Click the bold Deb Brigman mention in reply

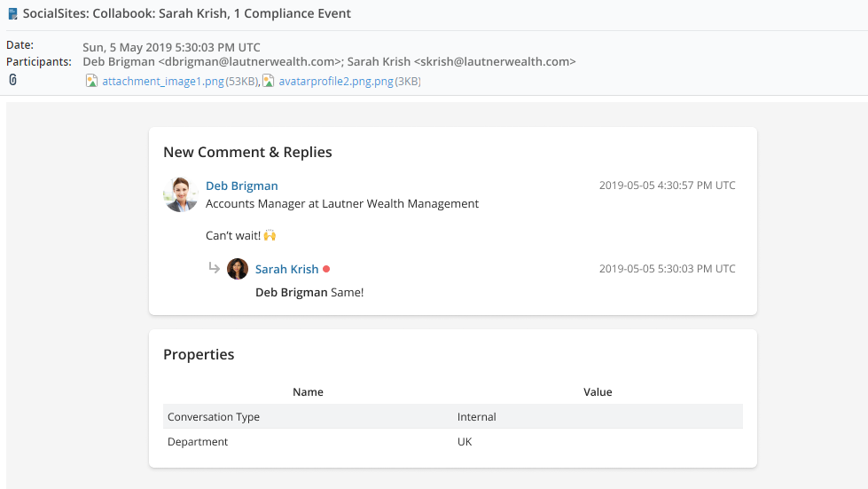click(291, 292)
